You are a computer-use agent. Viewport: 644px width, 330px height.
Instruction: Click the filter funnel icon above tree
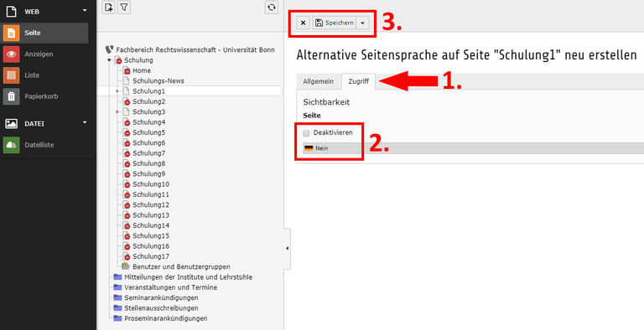click(x=124, y=8)
